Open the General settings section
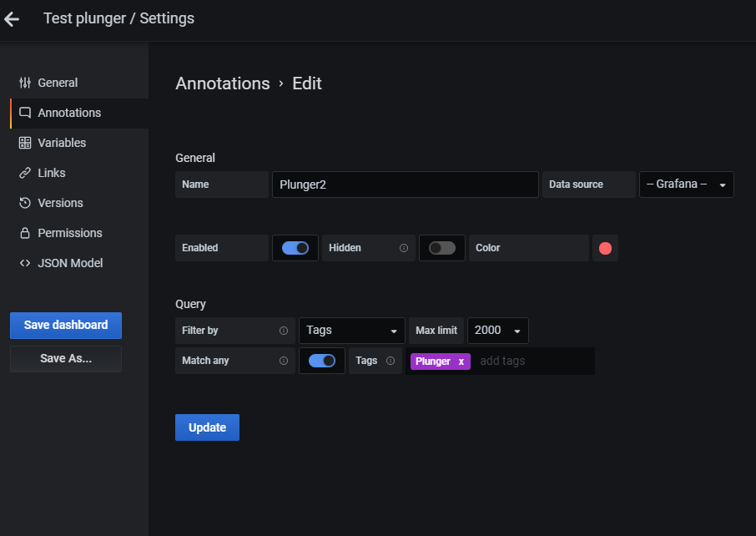 point(79,83)
